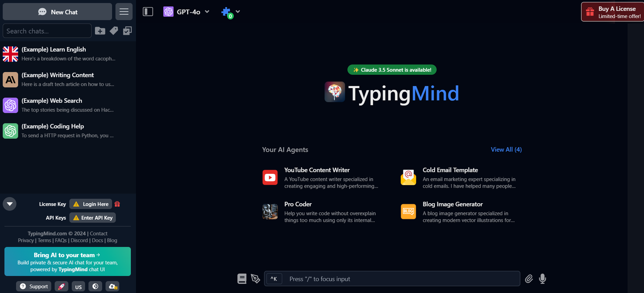Open the hamburger menu next to New Chat
644x293 pixels.
[x=124, y=12]
